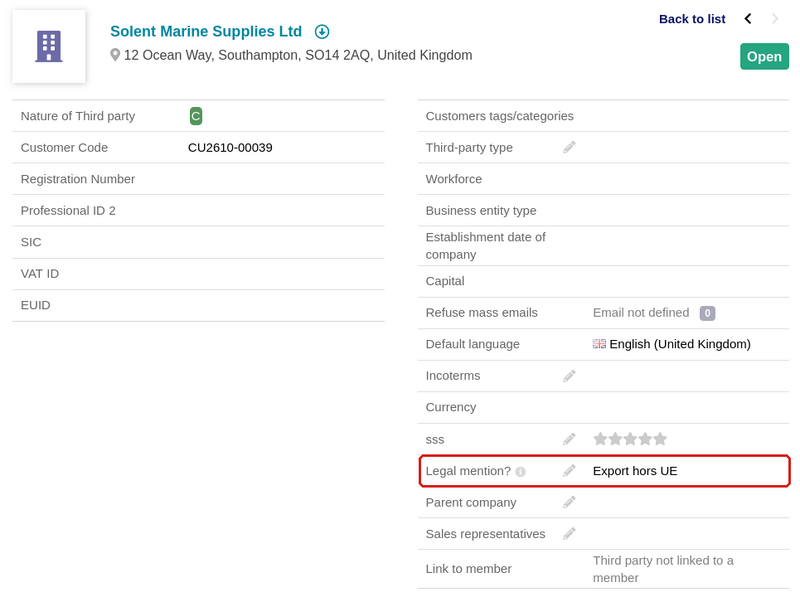Edit the sss rating pencil icon

[x=569, y=439]
